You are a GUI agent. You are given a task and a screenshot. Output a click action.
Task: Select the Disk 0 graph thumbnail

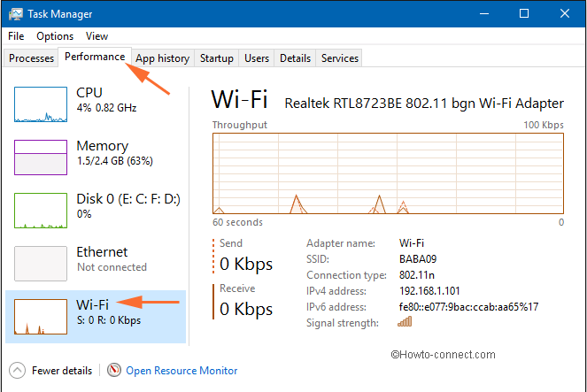tap(41, 211)
